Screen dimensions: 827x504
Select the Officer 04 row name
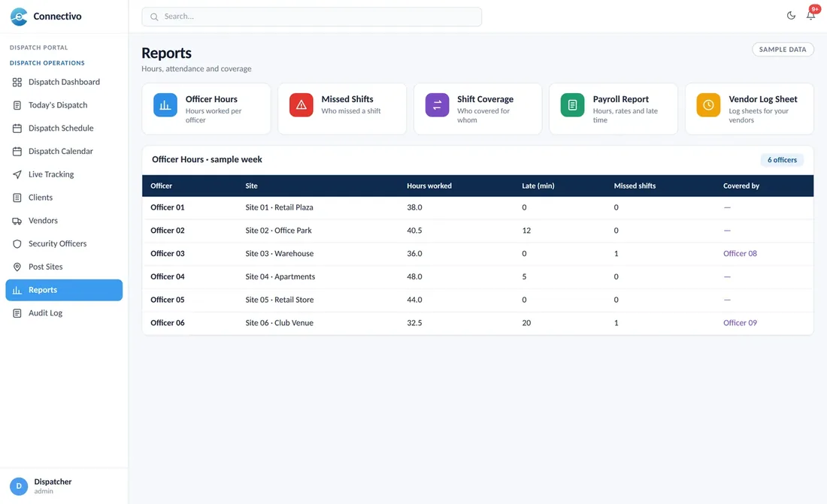tap(168, 276)
